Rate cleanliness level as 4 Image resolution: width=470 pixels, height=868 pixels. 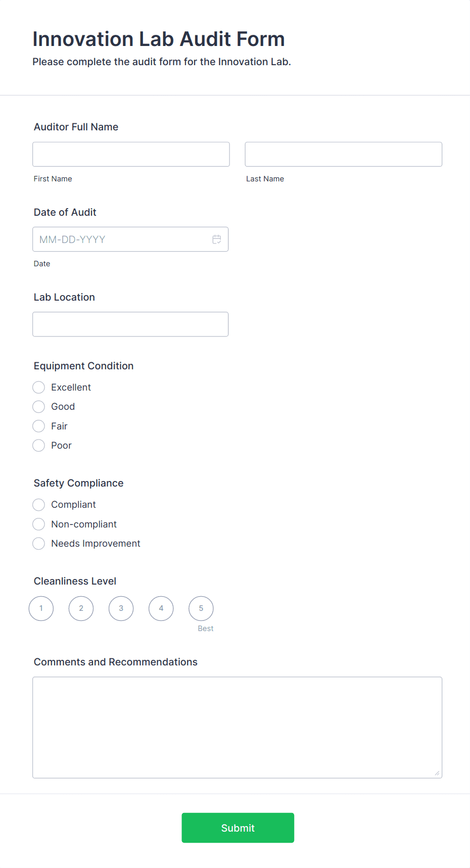click(161, 608)
